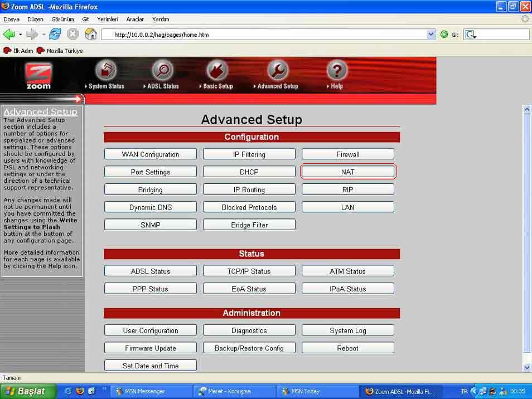Open Backup/Restore Config button
The height and width of the screenshot is (399, 532).
[x=249, y=348]
